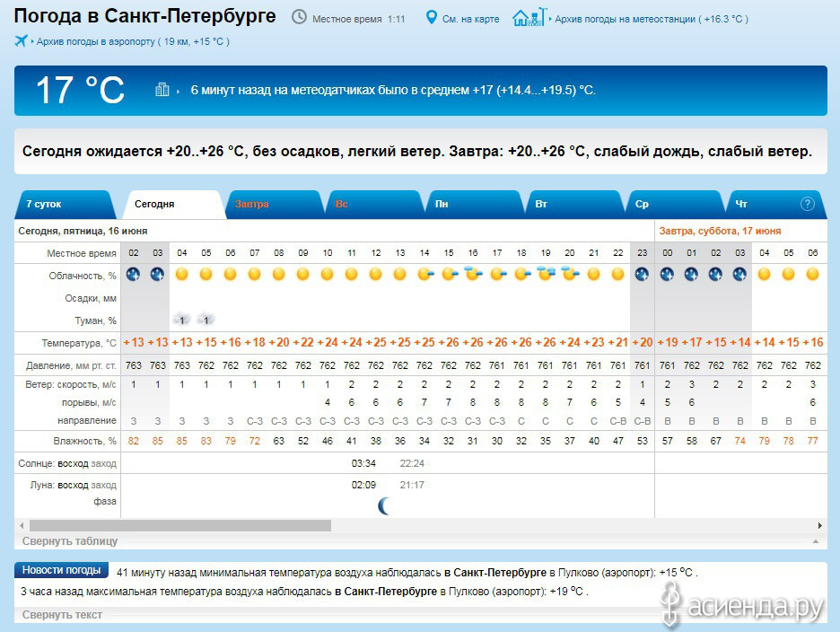
Task: Open См. на карте link
Action: pyautogui.click(x=470, y=19)
